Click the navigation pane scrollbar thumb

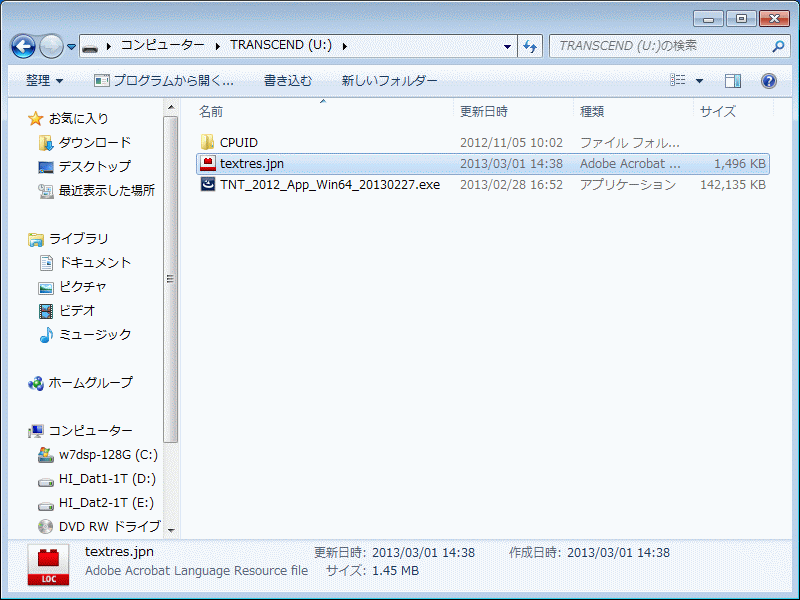coord(171,279)
